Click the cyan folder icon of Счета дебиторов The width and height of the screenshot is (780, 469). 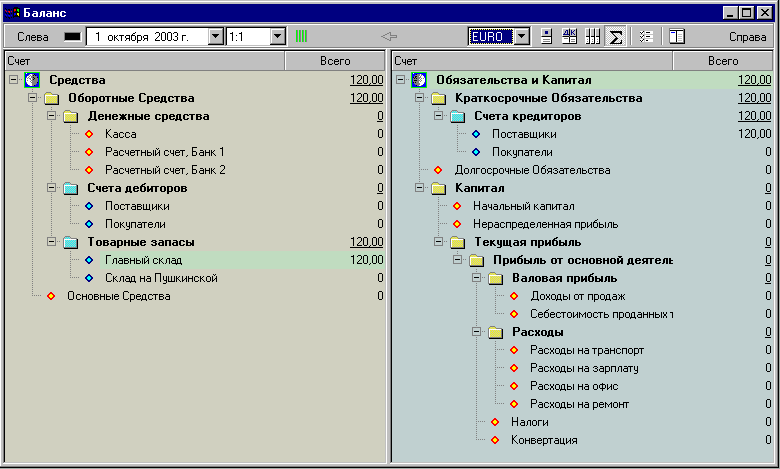[x=71, y=188]
